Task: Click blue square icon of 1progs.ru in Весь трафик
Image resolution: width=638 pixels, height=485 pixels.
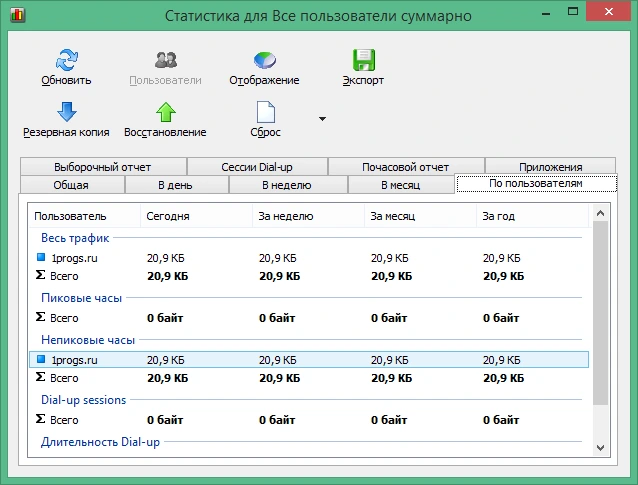Action: (x=41, y=257)
